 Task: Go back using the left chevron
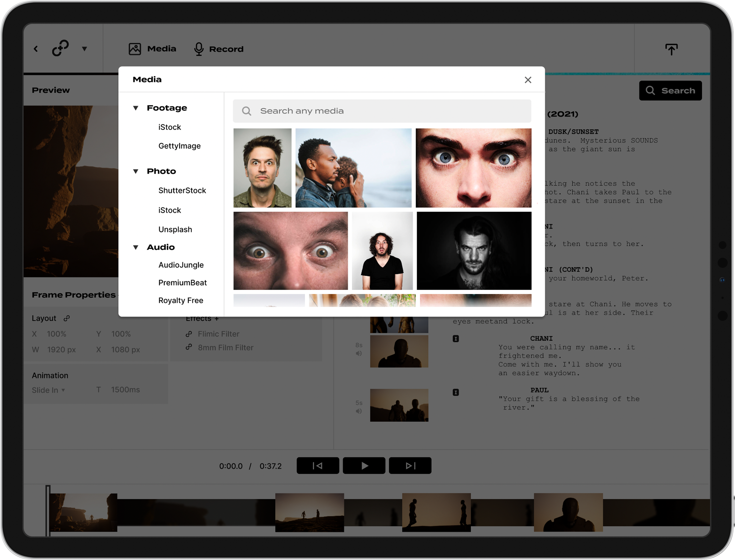tap(36, 49)
